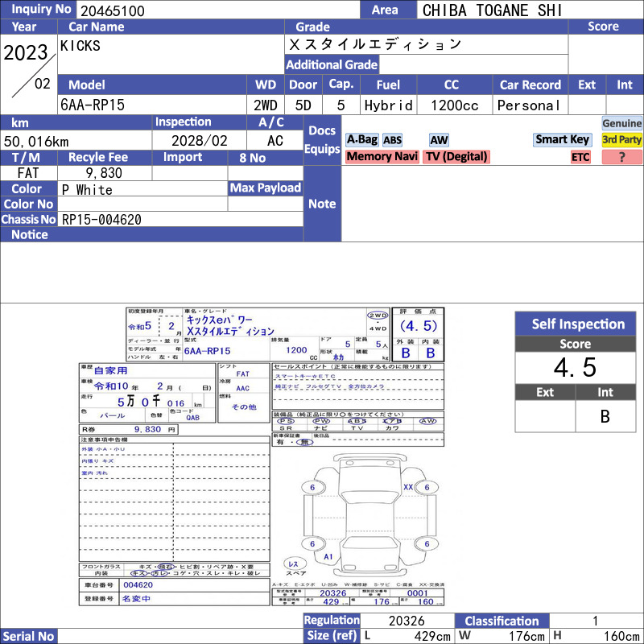Click the Max Payload label

[x=266, y=188]
